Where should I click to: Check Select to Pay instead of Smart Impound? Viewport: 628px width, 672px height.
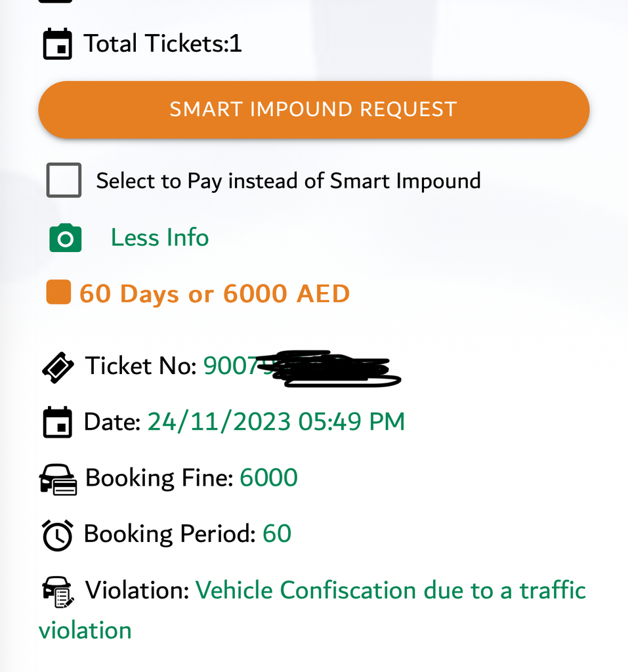[x=64, y=180]
